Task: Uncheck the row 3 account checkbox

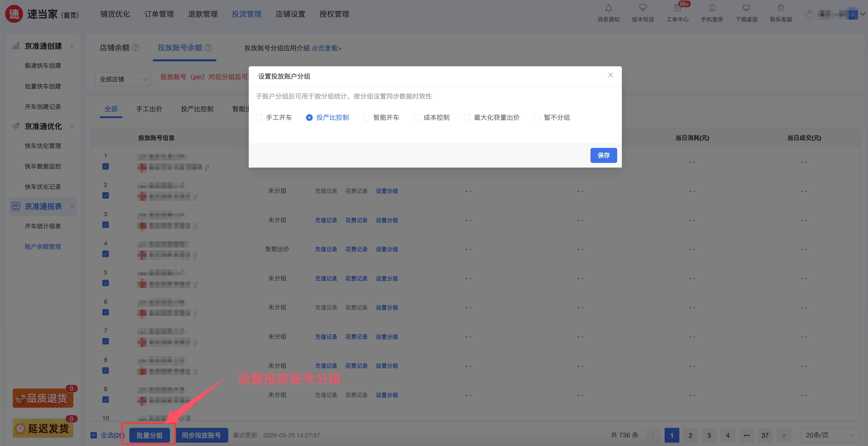Action: (x=105, y=225)
